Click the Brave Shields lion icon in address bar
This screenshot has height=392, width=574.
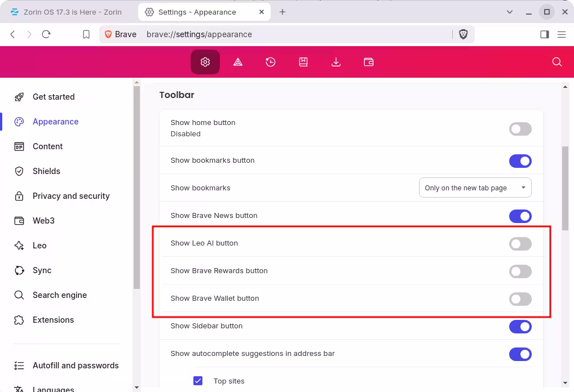pyautogui.click(x=463, y=34)
